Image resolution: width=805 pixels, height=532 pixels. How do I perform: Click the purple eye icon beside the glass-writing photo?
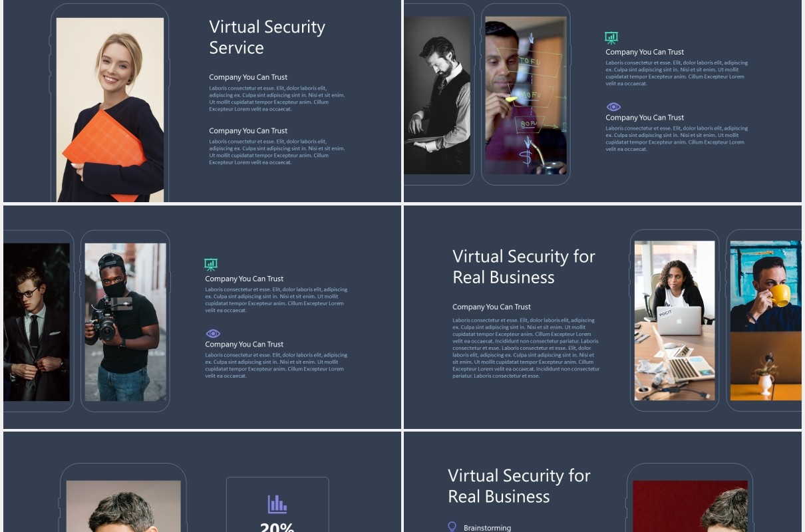(x=613, y=107)
